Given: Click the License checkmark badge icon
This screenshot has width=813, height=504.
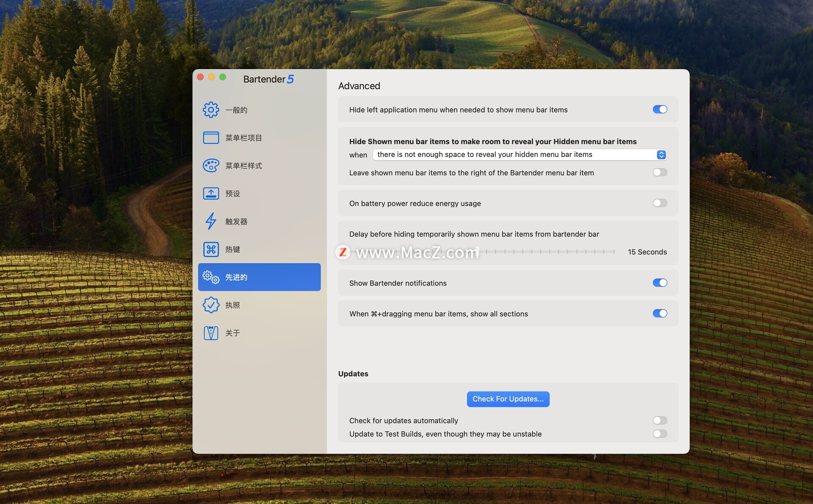Looking at the screenshot, I should pyautogui.click(x=211, y=305).
